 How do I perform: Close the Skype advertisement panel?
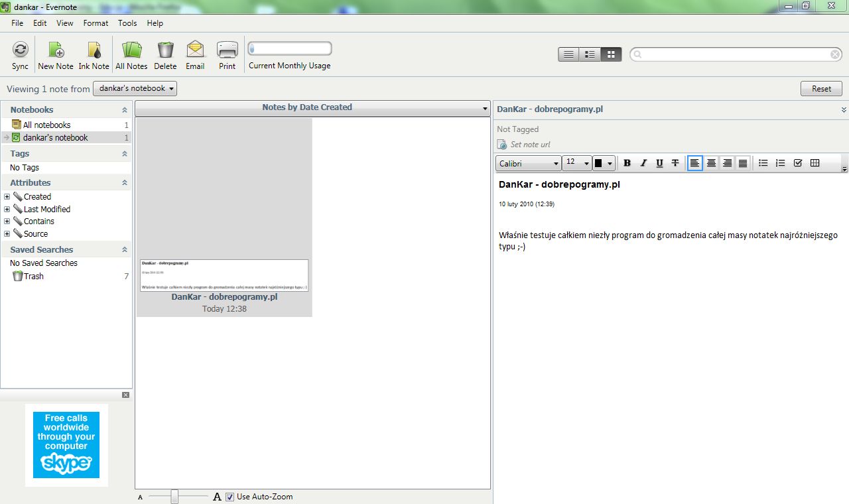coord(126,395)
